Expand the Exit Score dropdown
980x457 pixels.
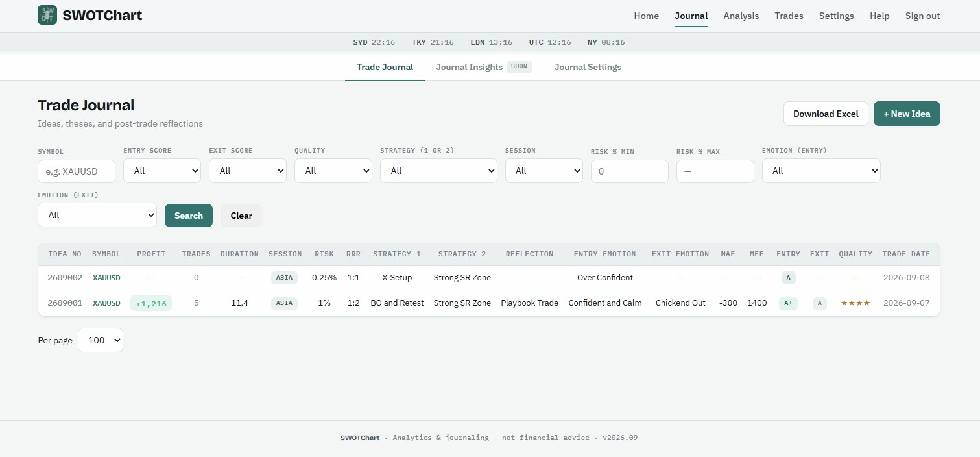pyautogui.click(x=248, y=171)
